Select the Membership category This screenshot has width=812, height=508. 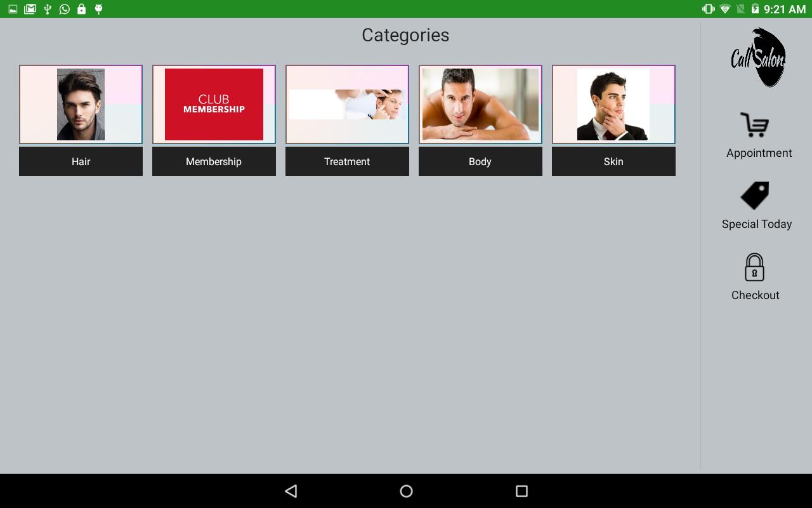(214, 161)
